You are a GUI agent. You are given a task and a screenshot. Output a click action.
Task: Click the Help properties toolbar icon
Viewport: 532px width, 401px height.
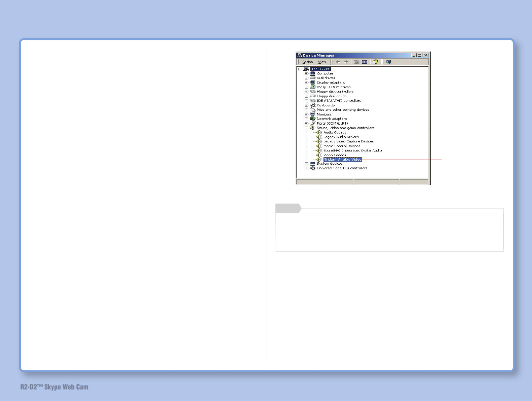pos(375,62)
